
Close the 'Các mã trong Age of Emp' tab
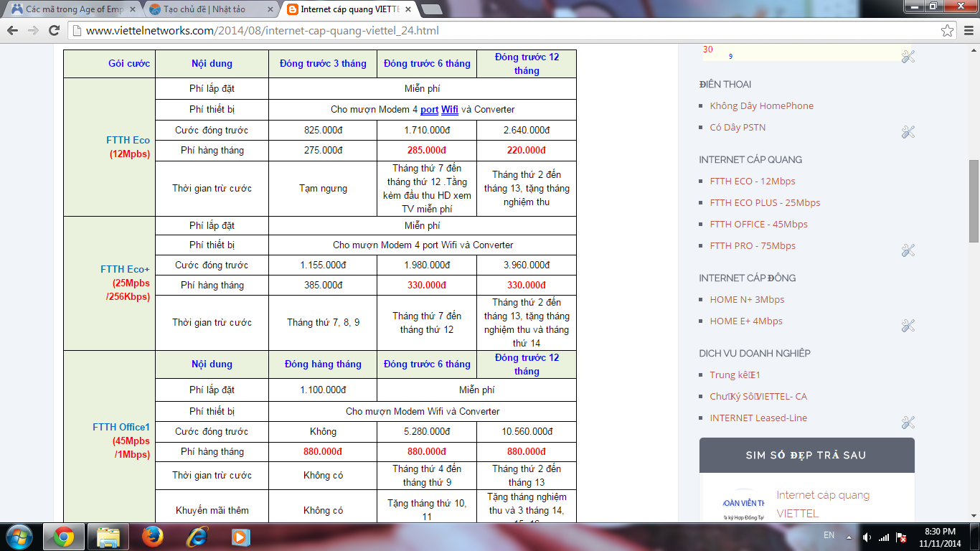tap(132, 9)
